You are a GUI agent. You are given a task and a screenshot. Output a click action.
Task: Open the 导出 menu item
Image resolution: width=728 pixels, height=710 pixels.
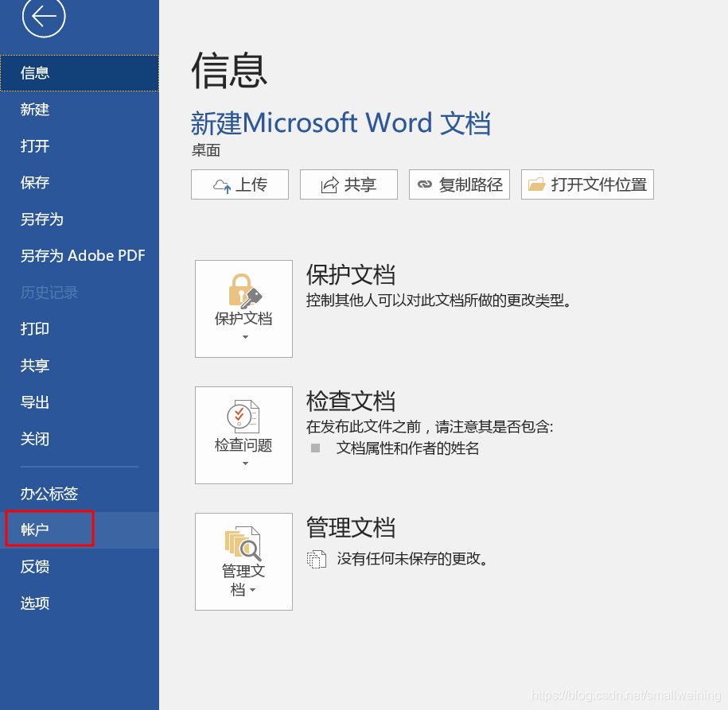(x=80, y=402)
